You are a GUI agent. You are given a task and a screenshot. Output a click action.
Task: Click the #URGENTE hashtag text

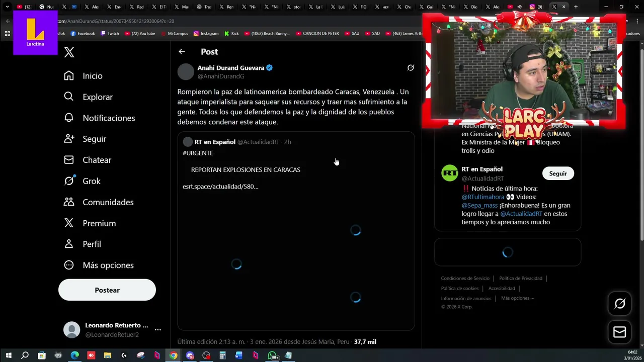(x=198, y=153)
